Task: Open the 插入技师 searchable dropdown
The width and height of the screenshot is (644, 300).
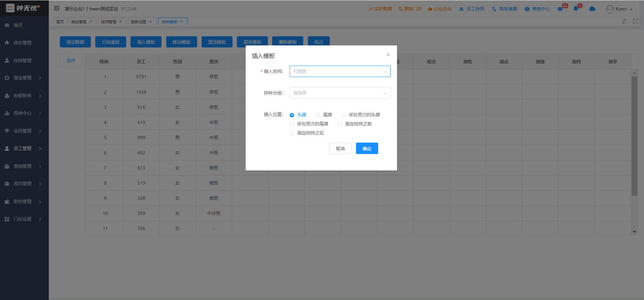Action: [340, 71]
